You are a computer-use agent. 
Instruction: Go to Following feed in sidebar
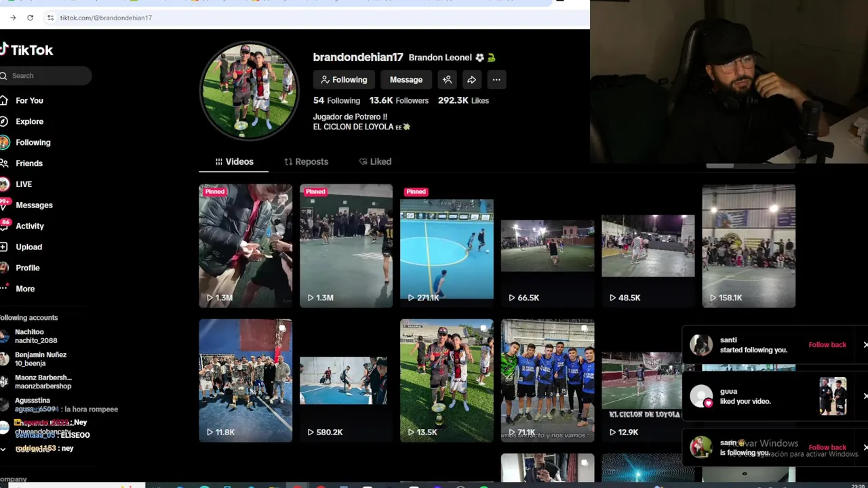33,142
